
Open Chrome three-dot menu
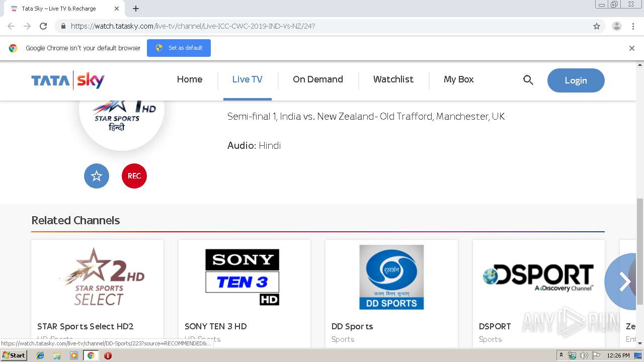point(633,26)
